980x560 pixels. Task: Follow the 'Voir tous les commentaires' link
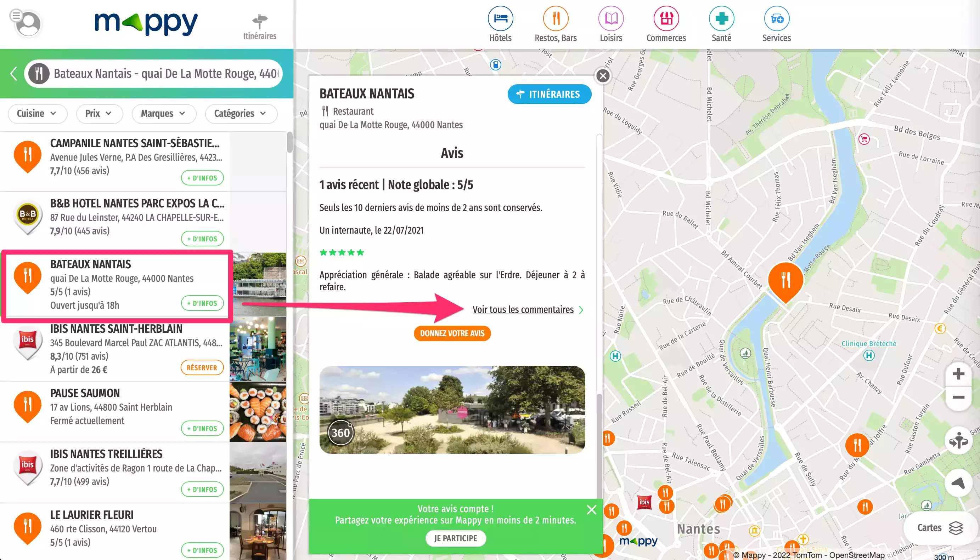(x=524, y=310)
